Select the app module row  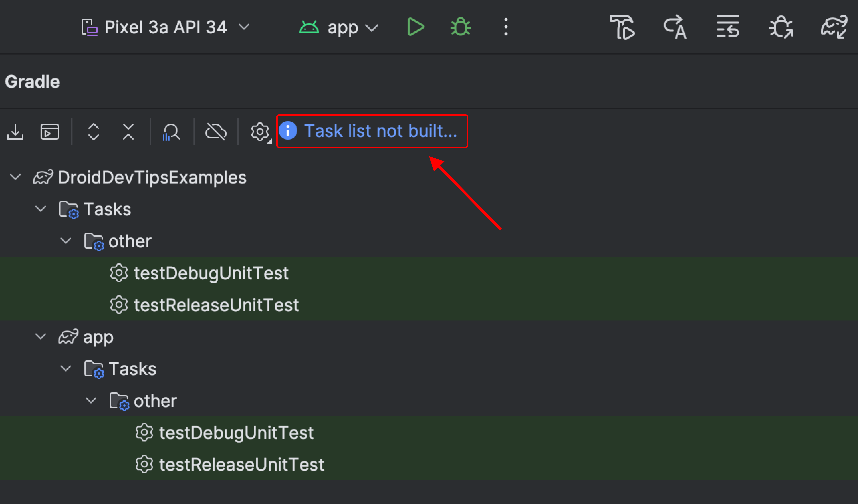click(429, 337)
